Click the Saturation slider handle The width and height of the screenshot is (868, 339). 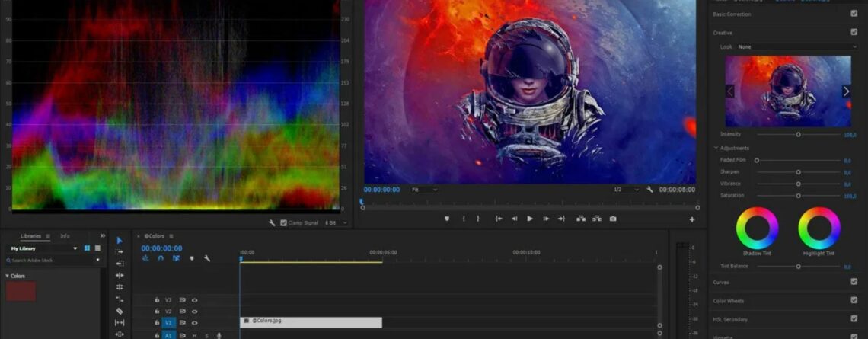tap(798, 196)
